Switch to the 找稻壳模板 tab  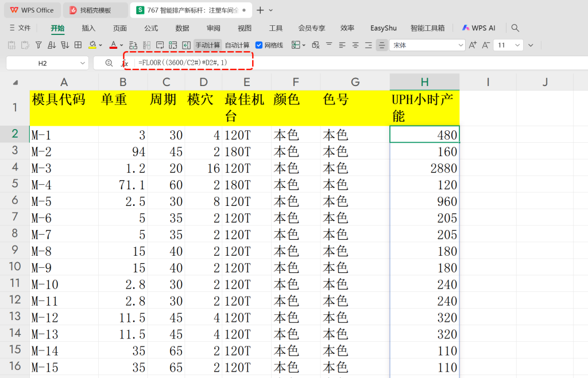click(95, 10)
